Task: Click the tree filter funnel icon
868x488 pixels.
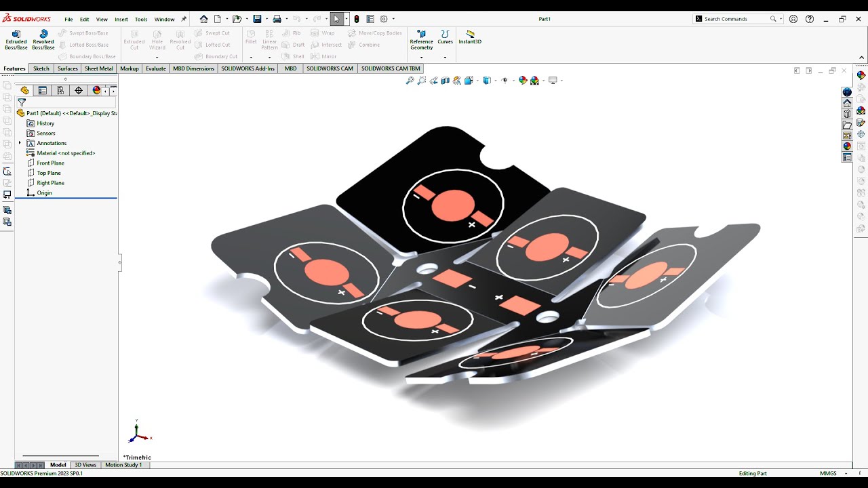Action: pos(22,102)
